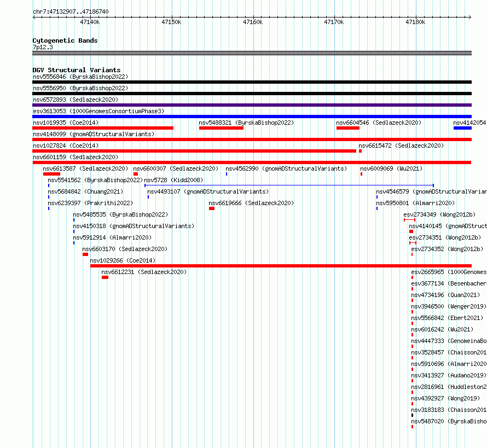
Task: Open nsv6603170 (Sedlazeck2020) label
Action: click(x=125, y=249)
